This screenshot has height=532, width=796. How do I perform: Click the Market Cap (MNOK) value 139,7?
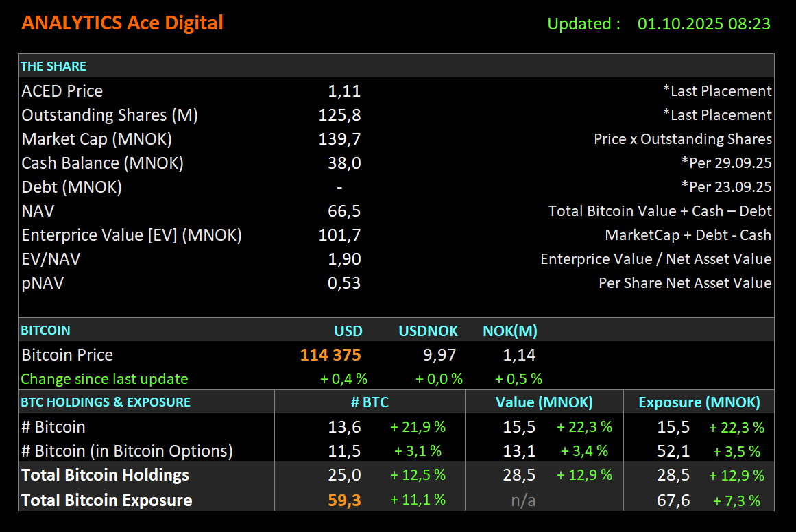click(341, 138)
